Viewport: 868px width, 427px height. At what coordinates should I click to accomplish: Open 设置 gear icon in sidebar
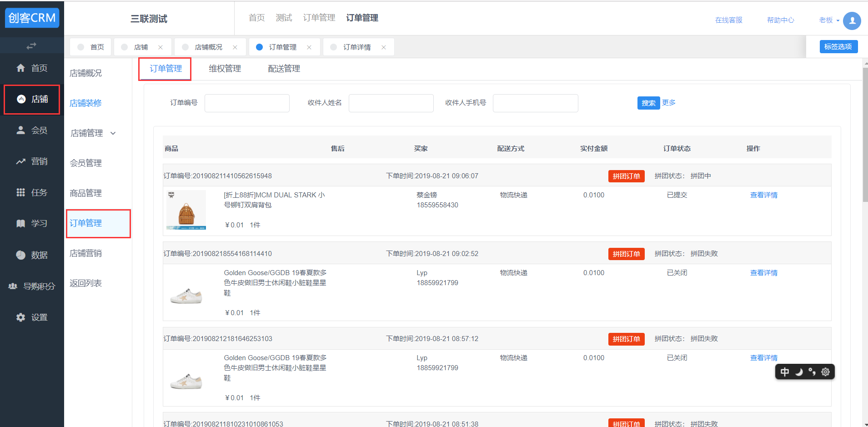[x=21, y=317]
